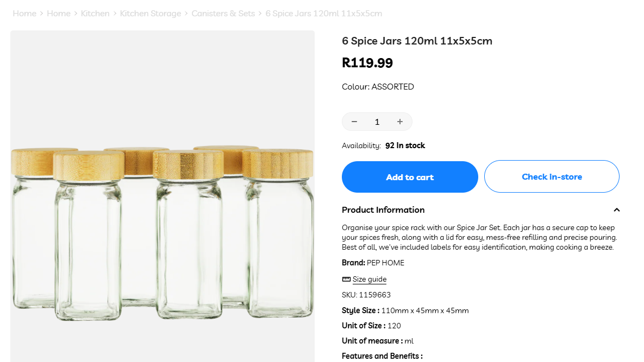Open the Size guide link
The width and height of the screenshot is (644, 362).
pyautogui.click(x=370, y=280)
